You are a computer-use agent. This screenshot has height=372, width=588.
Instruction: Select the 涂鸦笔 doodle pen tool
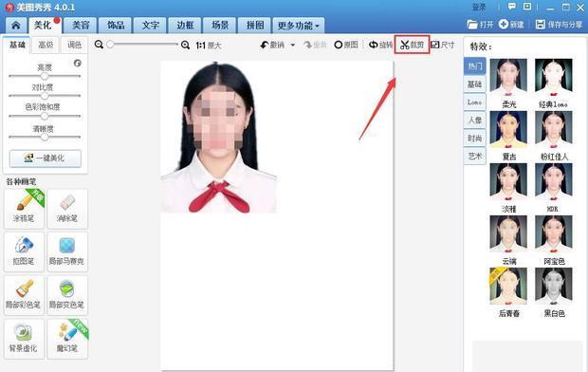click(x=24, y=209)
